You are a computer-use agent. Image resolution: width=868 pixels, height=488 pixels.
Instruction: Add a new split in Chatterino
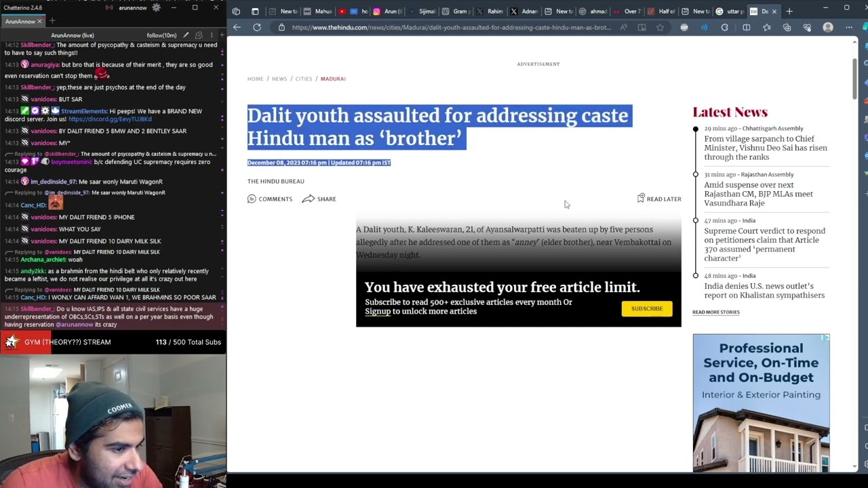[x=221, y=35]
